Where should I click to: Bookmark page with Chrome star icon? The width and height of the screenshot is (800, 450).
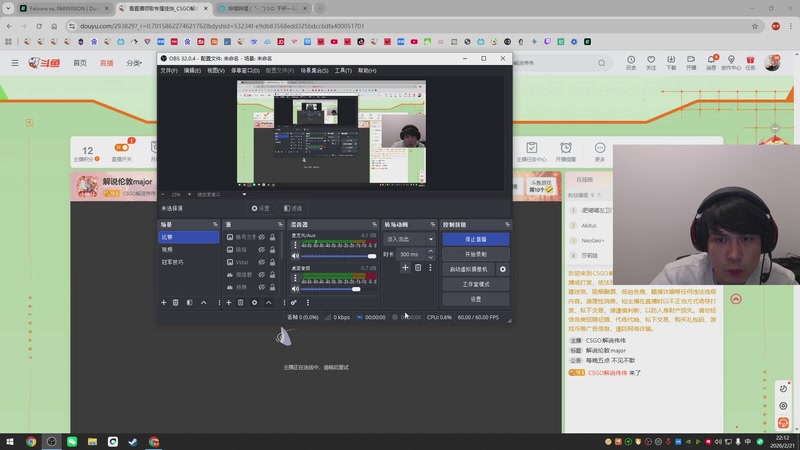point(755,26)
